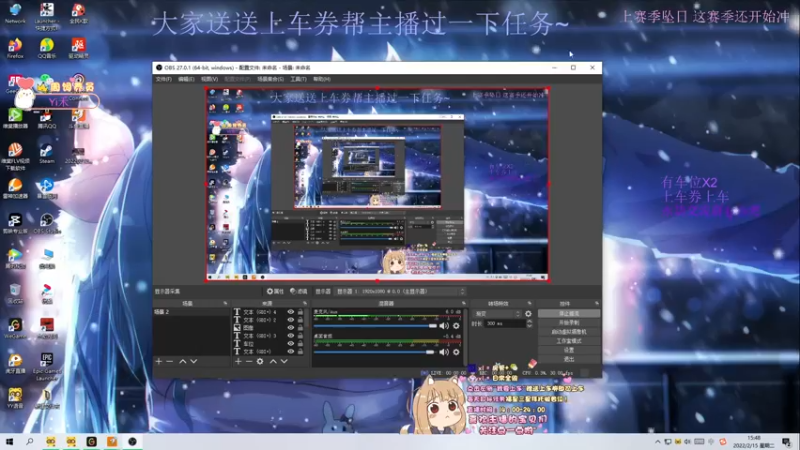Pop out the Controls dock panel

click(x=596, y=304)
